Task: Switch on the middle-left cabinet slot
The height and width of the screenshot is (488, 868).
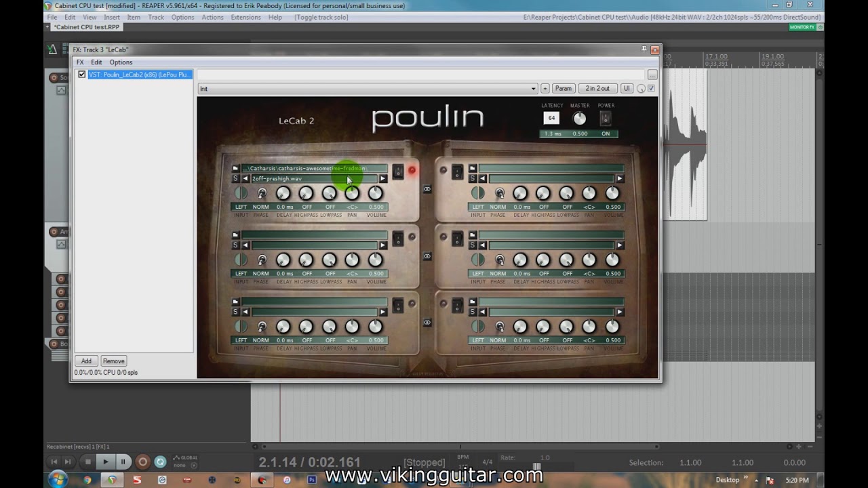Action: point(398,239)
